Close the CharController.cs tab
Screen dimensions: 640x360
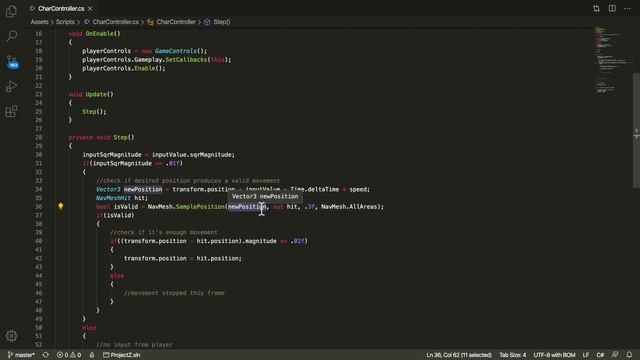click(90, 9)
